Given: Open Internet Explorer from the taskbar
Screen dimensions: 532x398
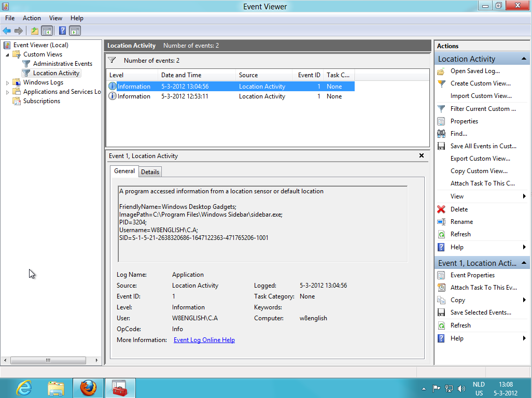Looking at the screenshot, I should coord(24,388).
